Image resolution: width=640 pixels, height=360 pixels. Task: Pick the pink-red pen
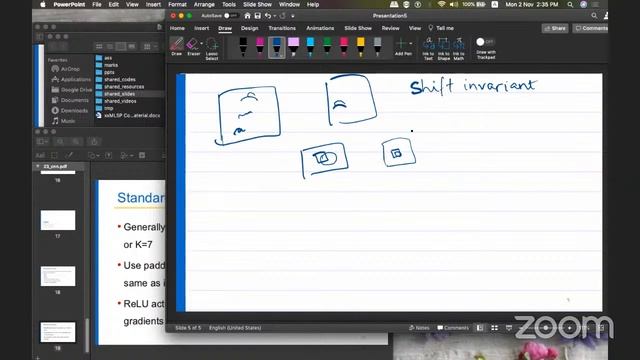[x=344, y=46]
